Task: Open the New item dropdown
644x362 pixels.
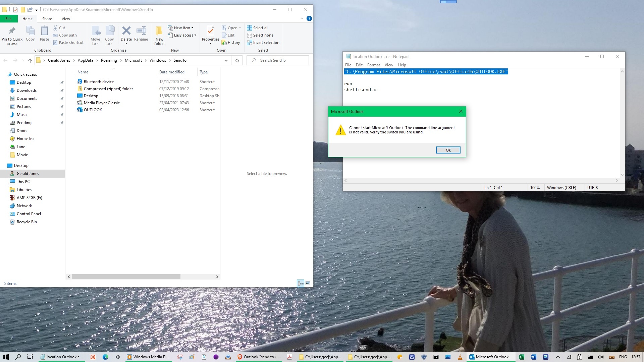Action: (180, 28)
